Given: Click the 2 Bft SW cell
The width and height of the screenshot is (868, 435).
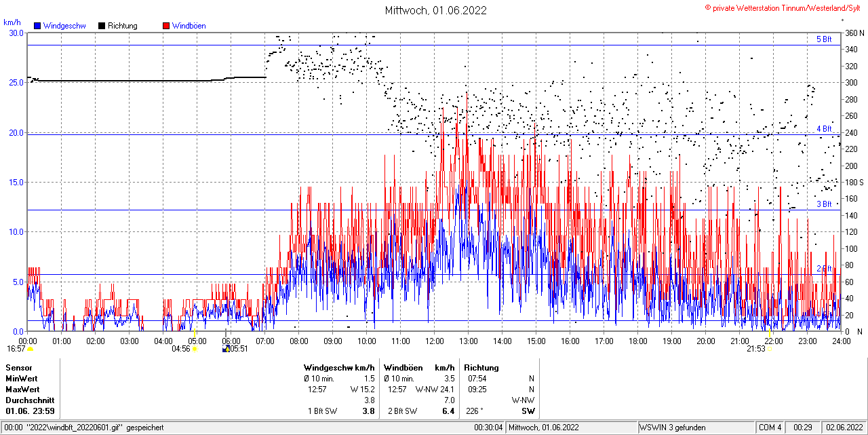Looking at the screenshot, I should pos(402,411).
